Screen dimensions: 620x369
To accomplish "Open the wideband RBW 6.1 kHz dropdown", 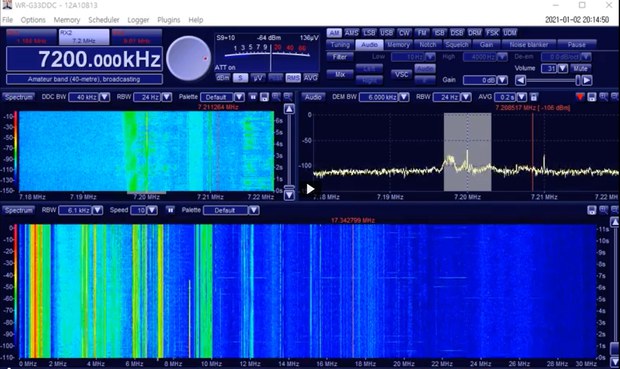I will (x=97, y=210).
